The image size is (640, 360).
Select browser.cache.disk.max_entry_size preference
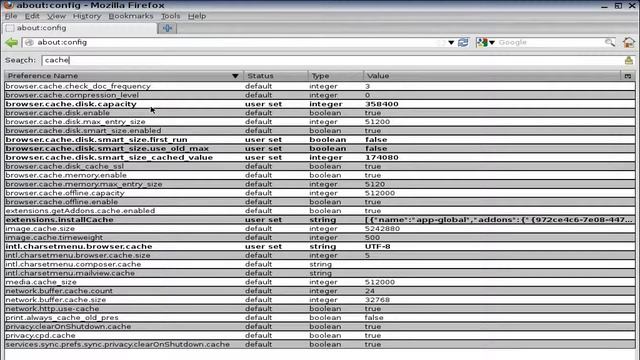click(x=320, y=122)
